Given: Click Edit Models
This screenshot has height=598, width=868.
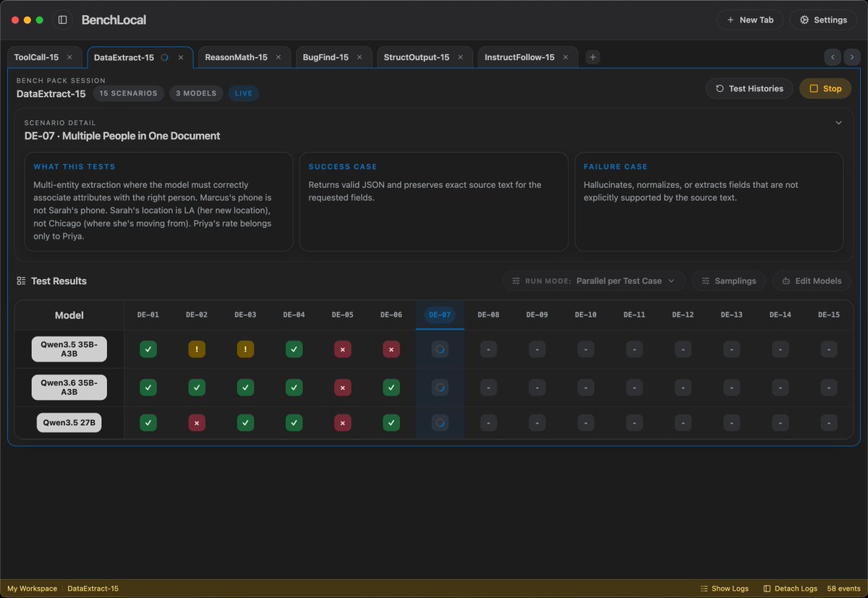Looking at the screenshot, I should coord(812,281).
